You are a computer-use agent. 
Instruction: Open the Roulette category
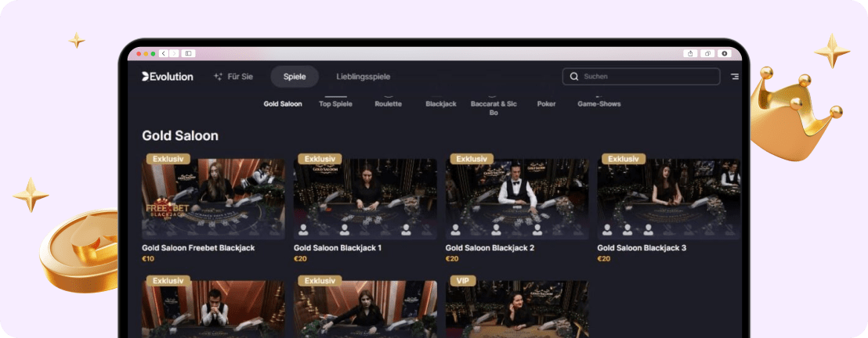[x=388, y=103]
